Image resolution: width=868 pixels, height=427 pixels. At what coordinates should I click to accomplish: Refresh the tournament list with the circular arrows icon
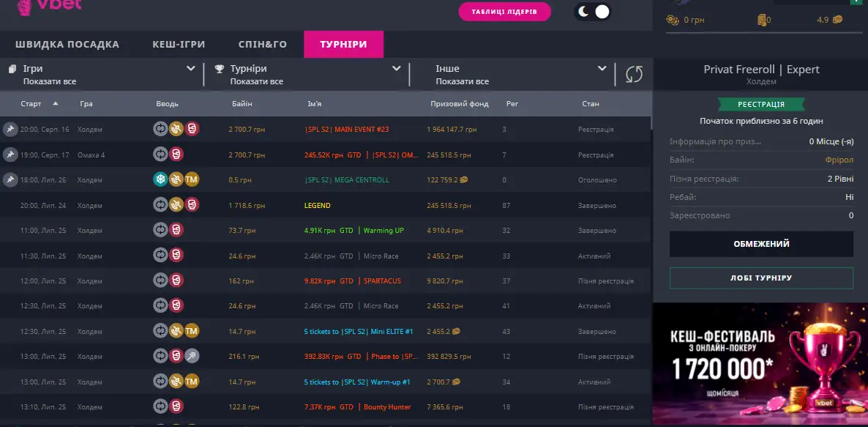[634, 74]
